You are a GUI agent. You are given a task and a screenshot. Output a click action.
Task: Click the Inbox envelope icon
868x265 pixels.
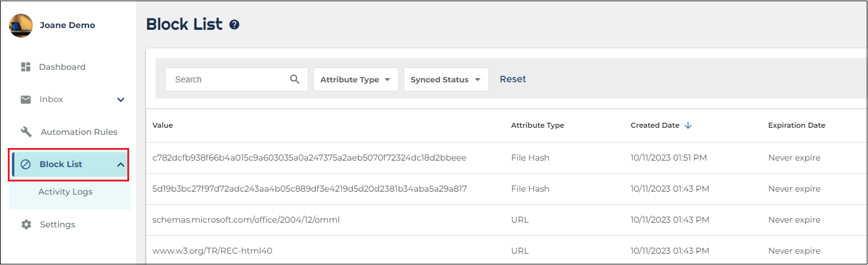26,100
